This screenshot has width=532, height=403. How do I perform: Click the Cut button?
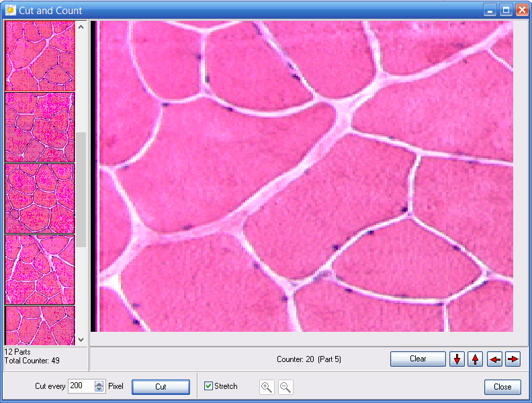(161, 387)
